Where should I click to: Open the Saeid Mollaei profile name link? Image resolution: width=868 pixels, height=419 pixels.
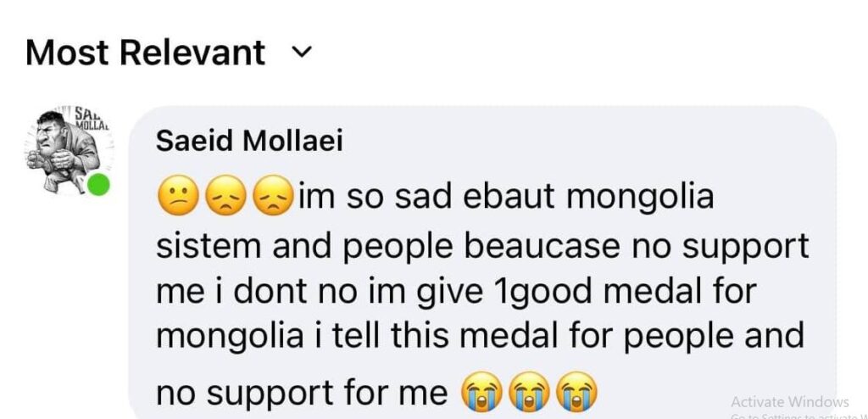(x=249, y=142)
